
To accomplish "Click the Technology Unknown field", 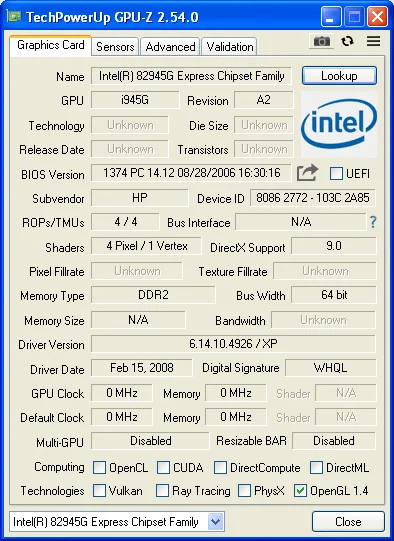I will pyautogui.click(x=130, y=125).
